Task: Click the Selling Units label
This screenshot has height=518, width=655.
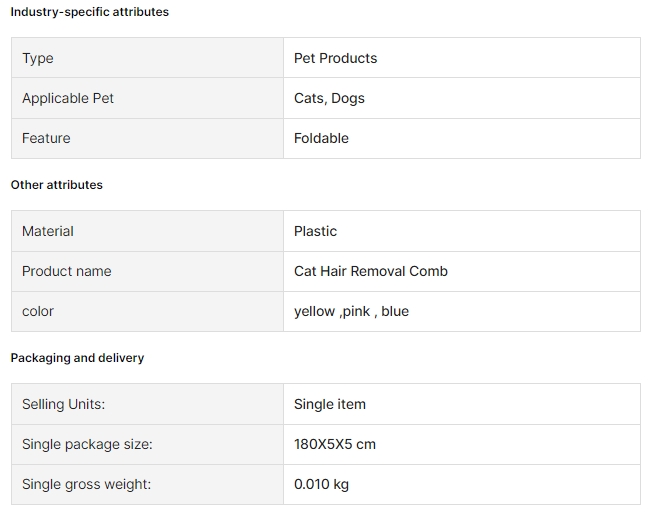Action: [63, 404]
